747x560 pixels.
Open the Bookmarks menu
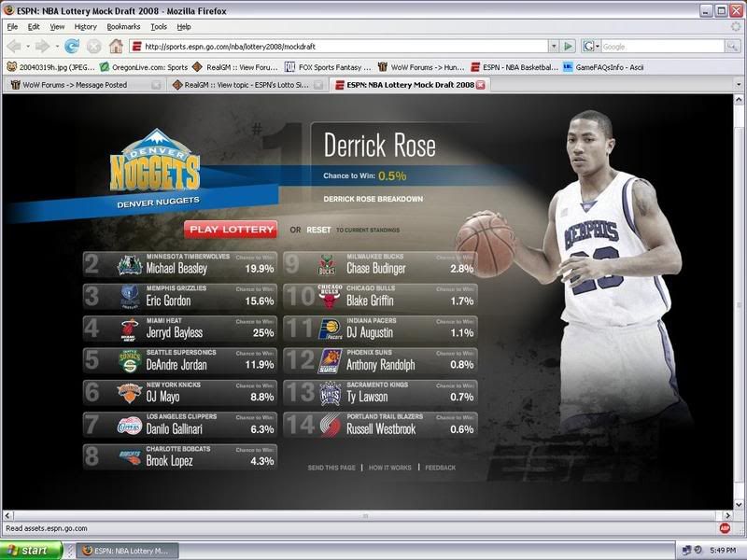coord(123,27)
